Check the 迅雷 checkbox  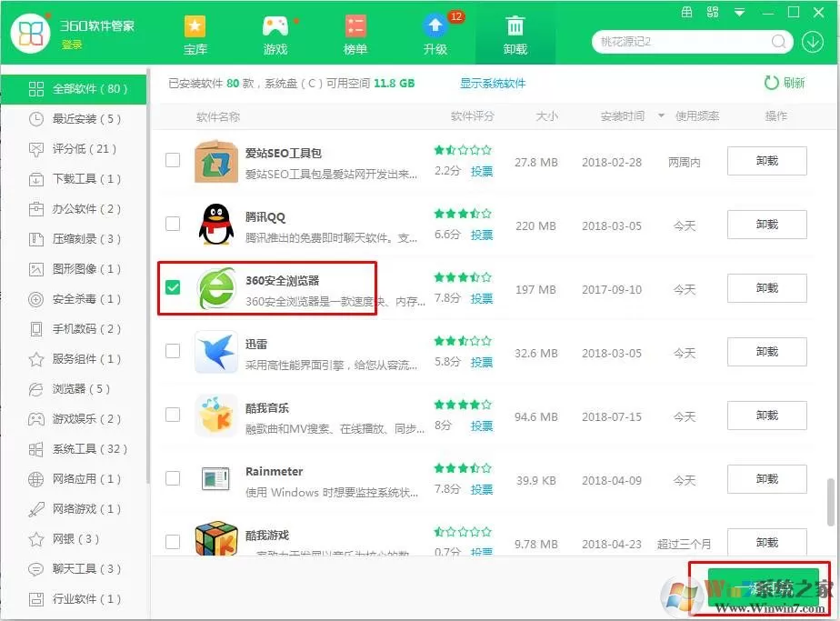click(x=173, y=351)
